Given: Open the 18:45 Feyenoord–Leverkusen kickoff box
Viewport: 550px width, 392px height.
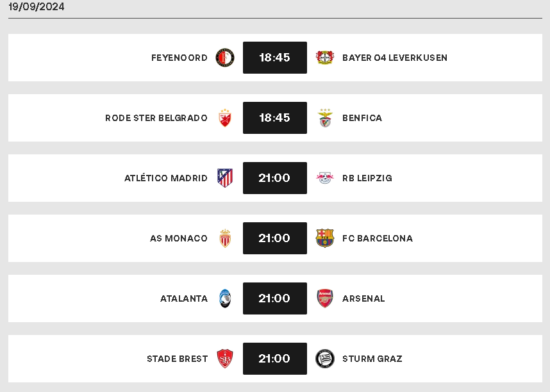Looking at the screenshot, I should [x=274, y=58].
